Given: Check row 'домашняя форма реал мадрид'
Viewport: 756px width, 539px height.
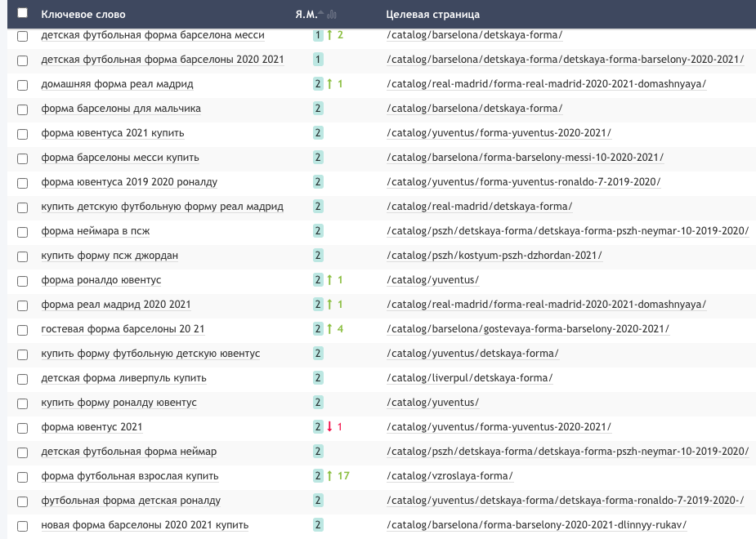Looking at the screenshot, I should point(23,85).
